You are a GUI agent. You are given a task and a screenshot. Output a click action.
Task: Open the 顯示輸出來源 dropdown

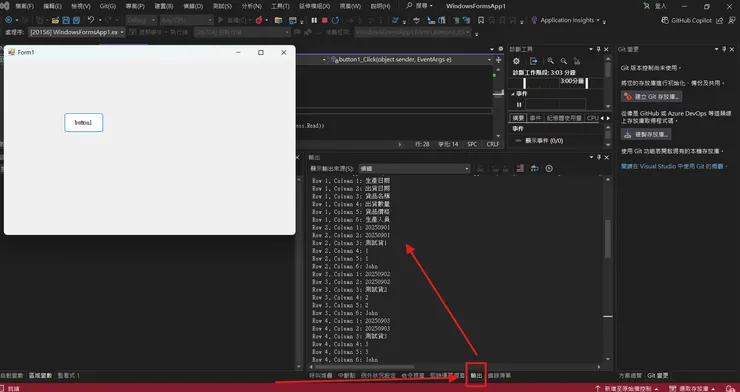pyautogui.click(x=414, y=168)
